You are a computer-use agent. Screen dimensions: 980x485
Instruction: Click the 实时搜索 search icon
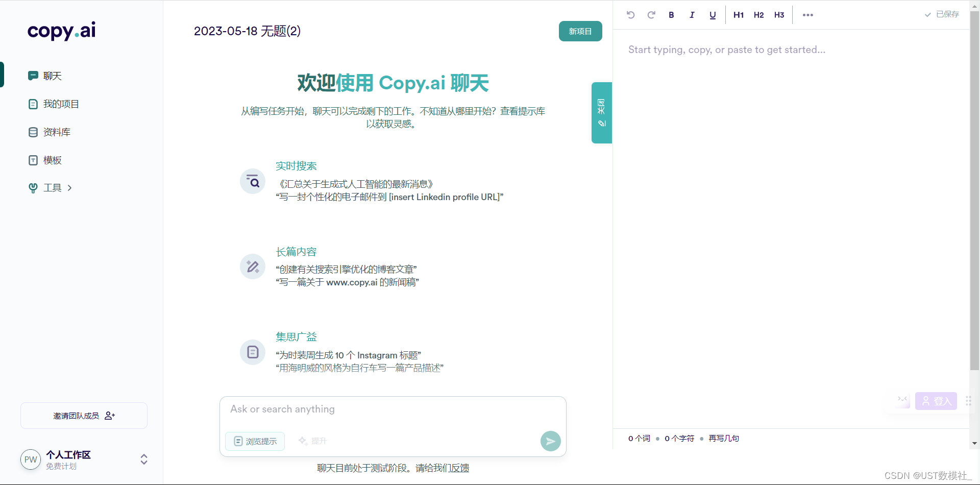click(x=253, y=181)
